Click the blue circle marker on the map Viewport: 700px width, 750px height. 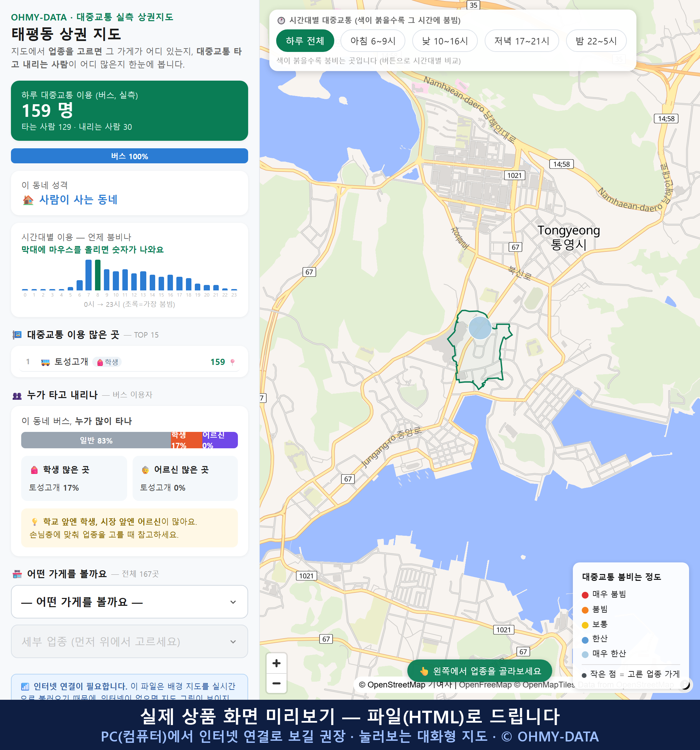click(x=480, y=328)
